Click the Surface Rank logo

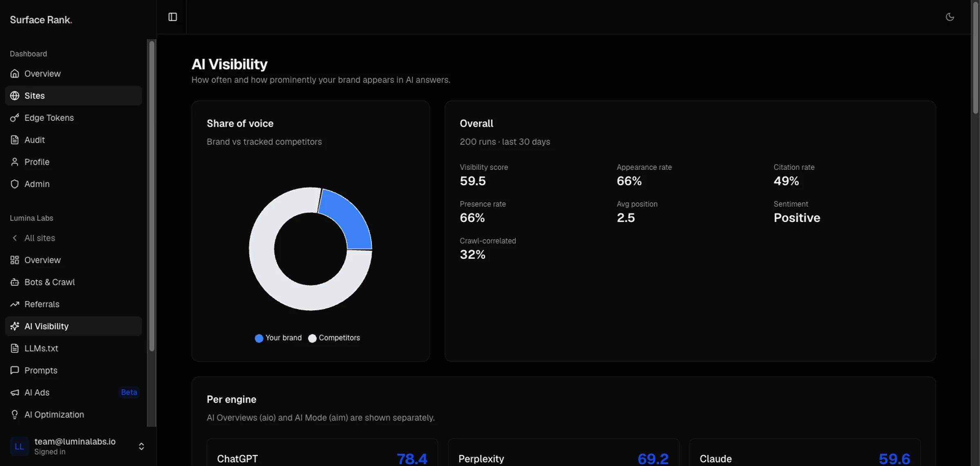[41, 20]
